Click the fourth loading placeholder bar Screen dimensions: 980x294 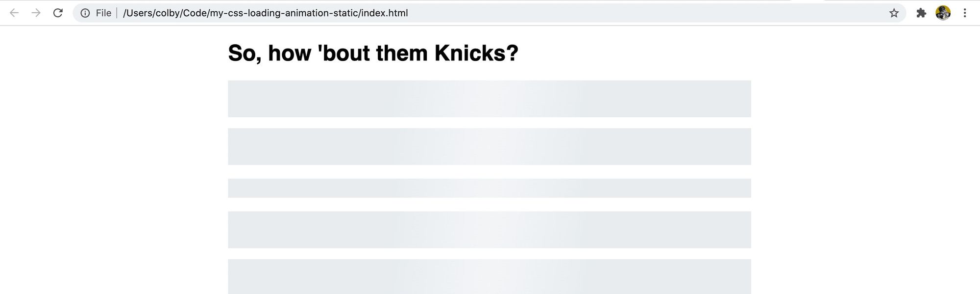489,229
